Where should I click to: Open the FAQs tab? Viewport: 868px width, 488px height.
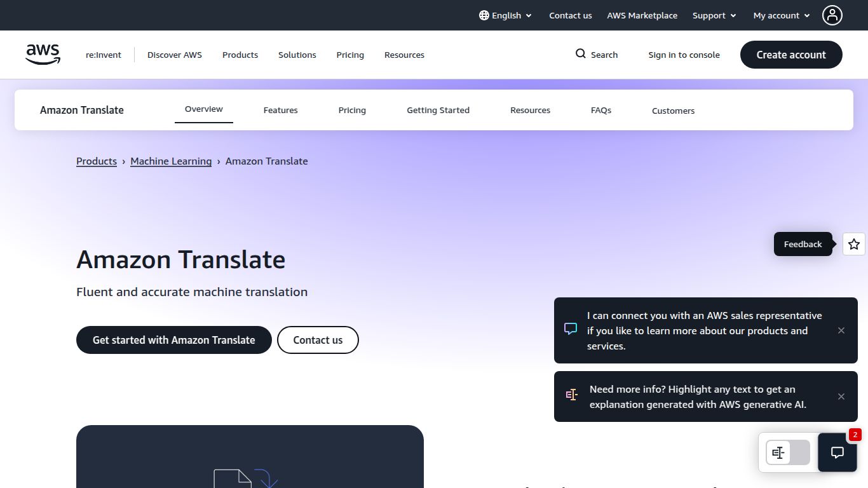pyautogui.click(x=600, y=109)
